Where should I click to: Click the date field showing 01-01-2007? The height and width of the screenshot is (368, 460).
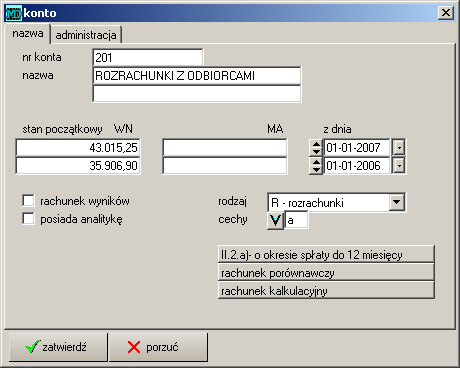tap(357, 147)
